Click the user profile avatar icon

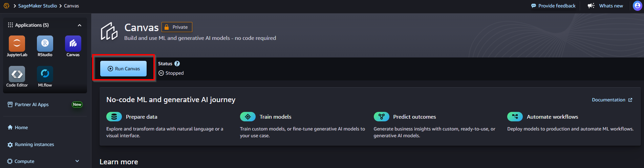(638, 6)
